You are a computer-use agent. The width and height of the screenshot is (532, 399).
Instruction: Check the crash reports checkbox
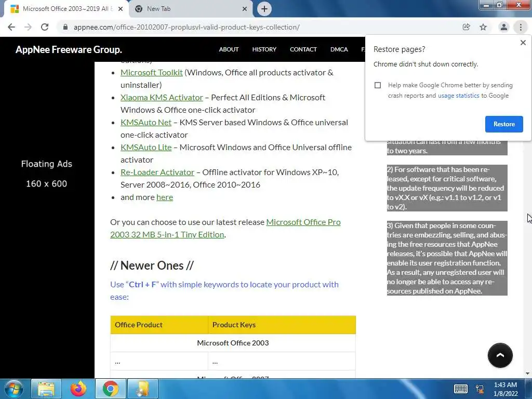click(x=378, y=85)
